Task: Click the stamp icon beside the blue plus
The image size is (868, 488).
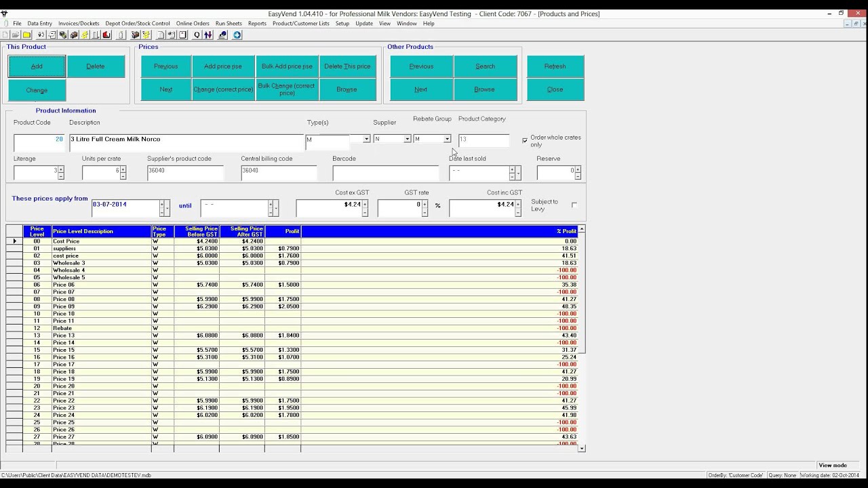Action: pos(222,35)
